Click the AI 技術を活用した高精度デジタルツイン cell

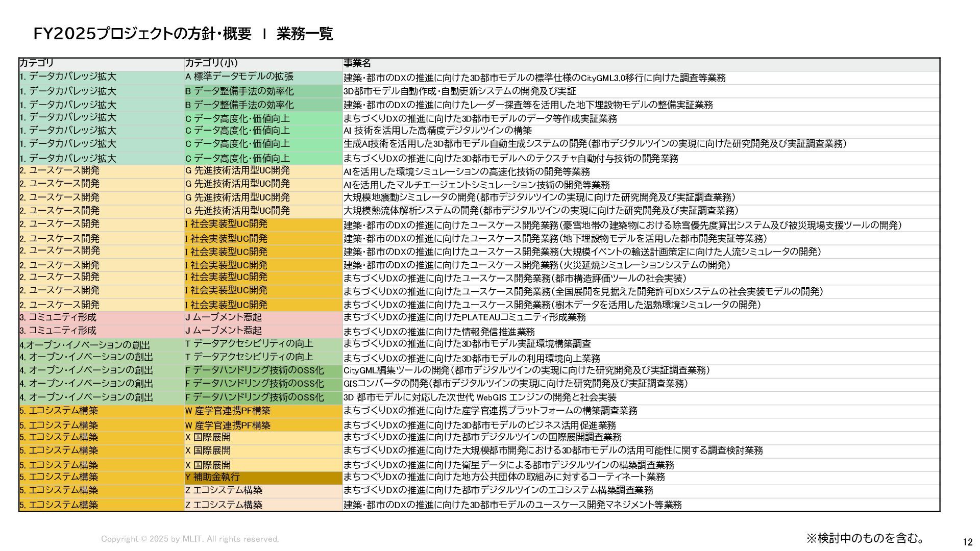tap(437, 131)
